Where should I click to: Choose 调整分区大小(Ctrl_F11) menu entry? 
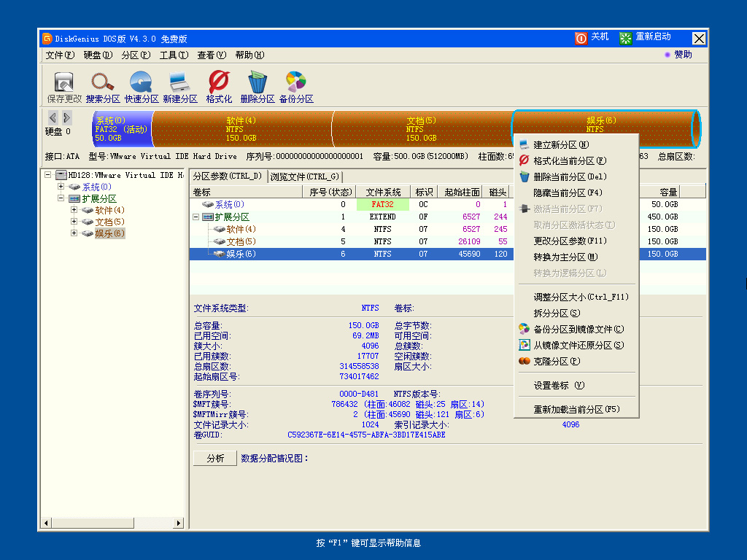[x=576, y=297]
